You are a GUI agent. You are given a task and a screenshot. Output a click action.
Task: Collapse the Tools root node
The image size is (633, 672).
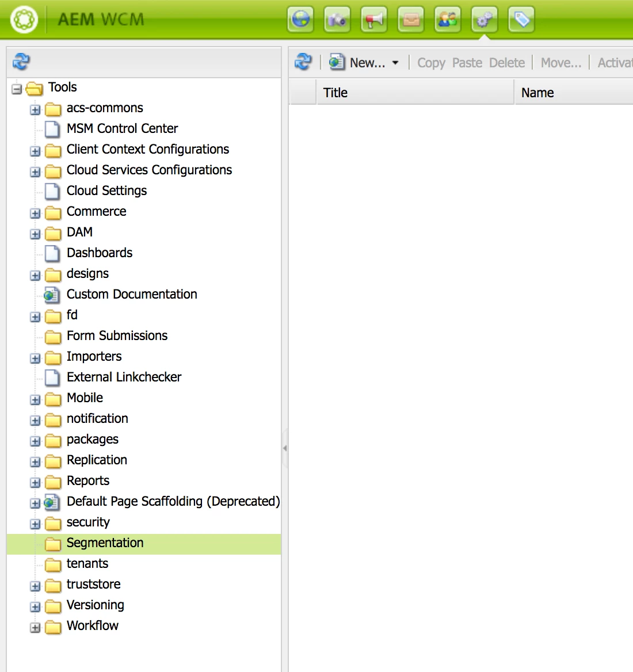[x=17, y=89]
